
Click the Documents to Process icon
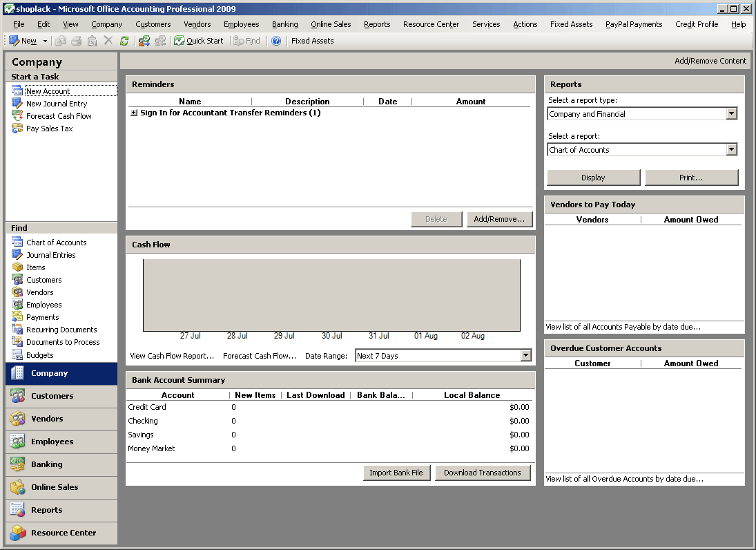click(x=17, y=342)
